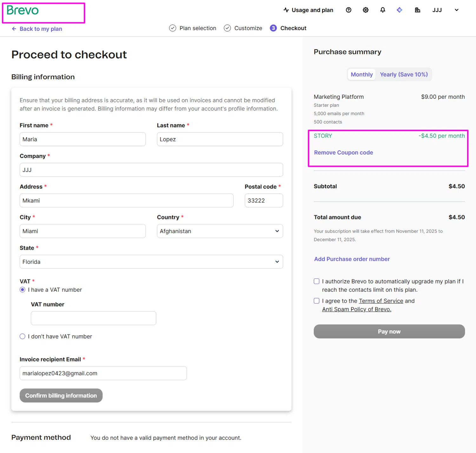Click the empty VAT number field
476x453 pixels.
(x=93, y=318)
